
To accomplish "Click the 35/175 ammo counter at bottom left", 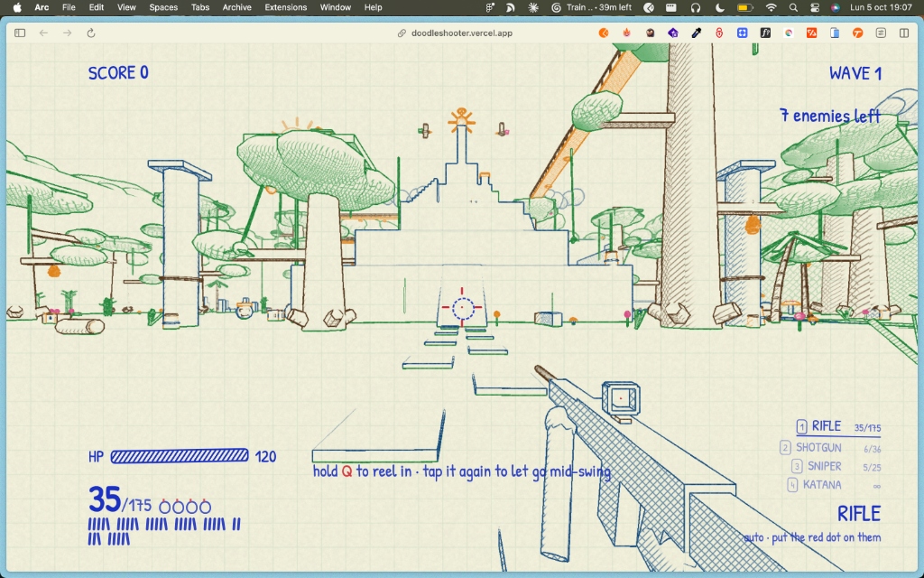I will pyautogui.click(x=120, y=500).
